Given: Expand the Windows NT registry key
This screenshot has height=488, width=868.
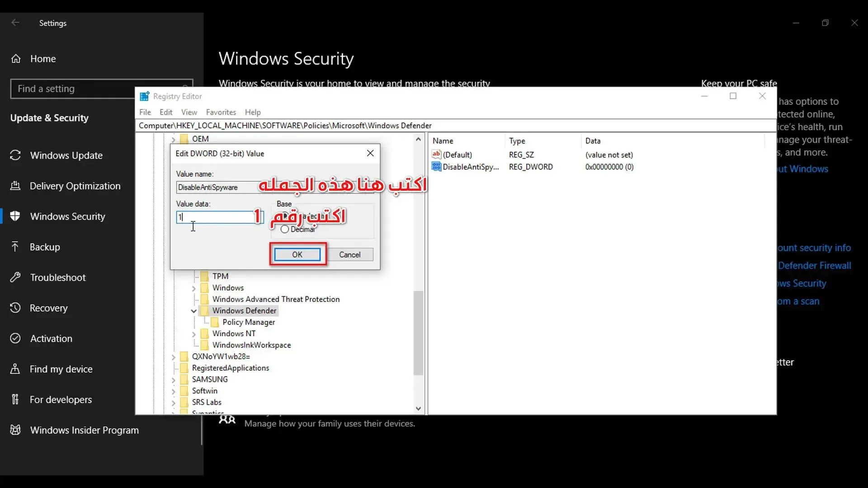Looking at the screenshot, I should (x=194, y=333).
